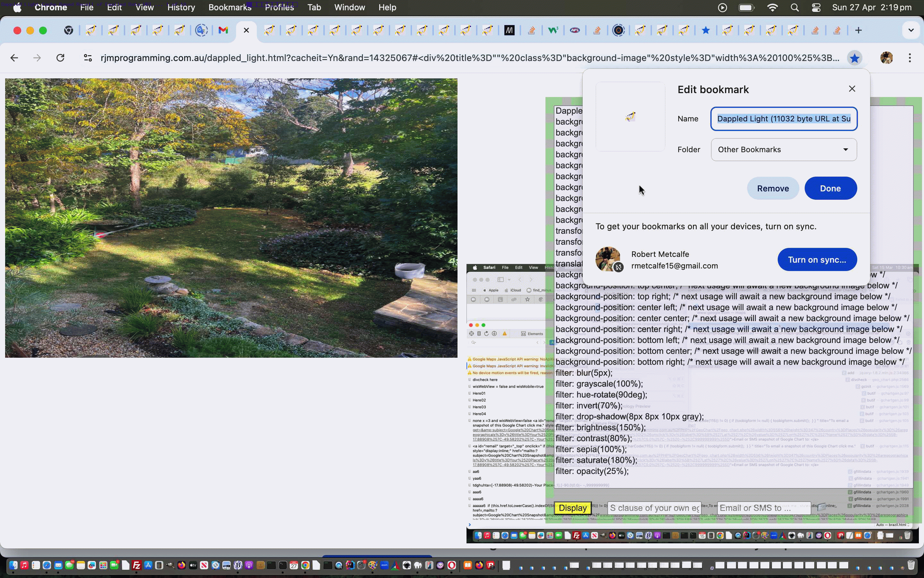Open the Bookmarks menu
Image resolution: width=924 pixels, height=578 pixels.
coord(230,7)
